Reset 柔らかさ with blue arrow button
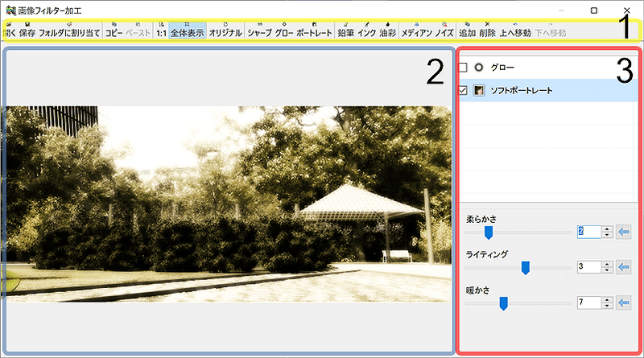The height and width of the screenshot is (358, 644). (x=623, y=232)
